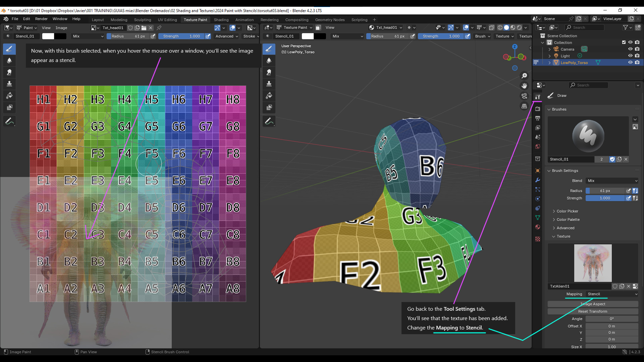Viewport: 644px width, 362px height.
Task: Open the Stroke popover in image editor header
Action: click(x=251, y=36)
